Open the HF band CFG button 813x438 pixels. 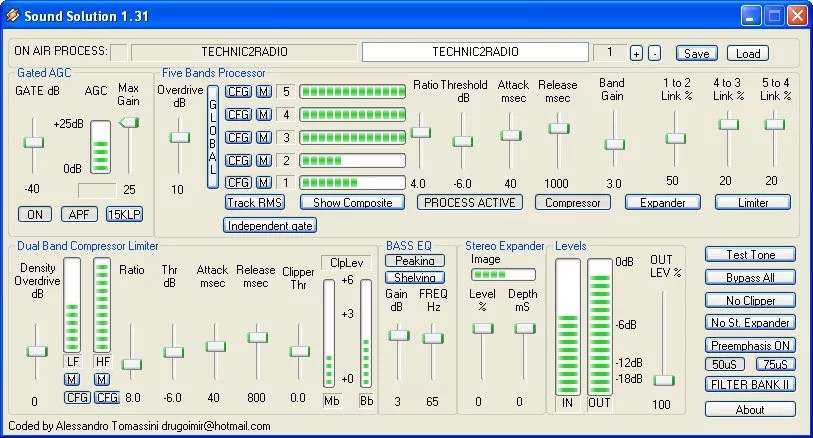click(106, 397)
